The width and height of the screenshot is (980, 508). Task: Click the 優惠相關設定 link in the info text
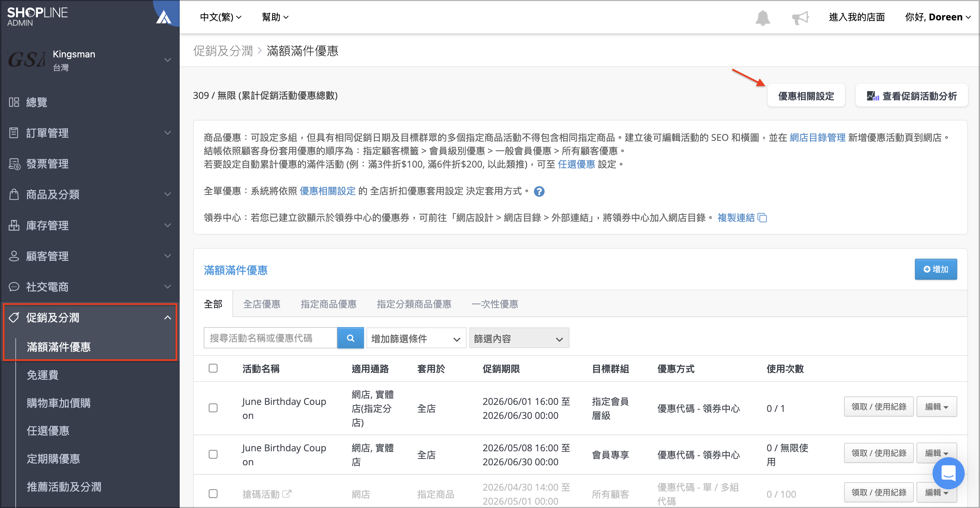pyautogui.click(x=328, y=191)
